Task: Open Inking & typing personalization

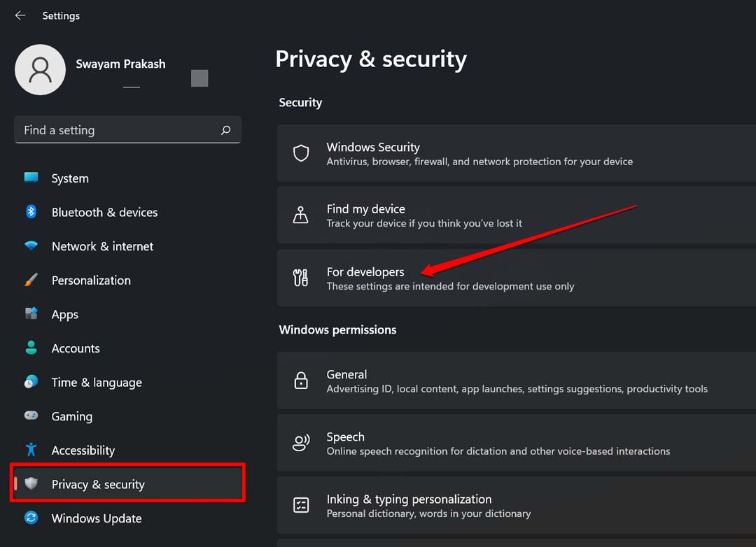Action: pyautogui.click(x=517, y=505)
